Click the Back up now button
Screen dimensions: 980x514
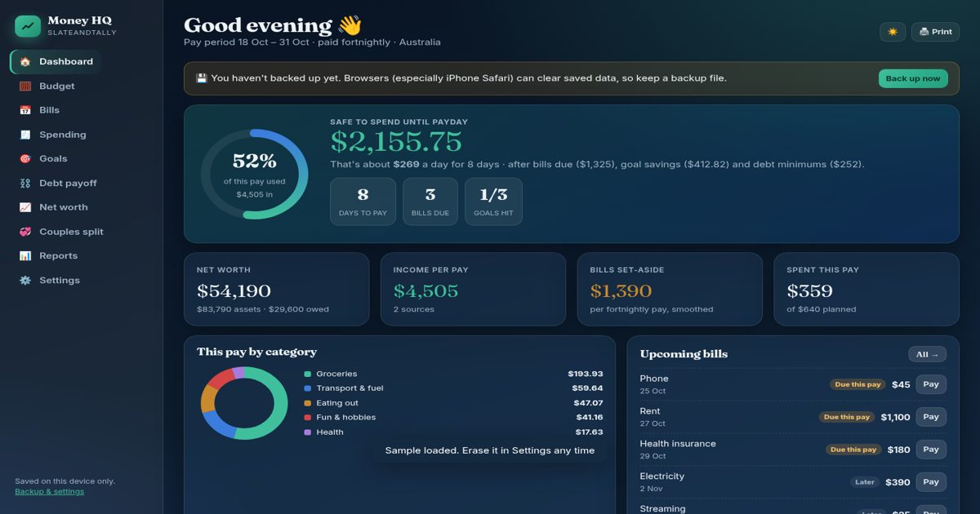[913, 78]
